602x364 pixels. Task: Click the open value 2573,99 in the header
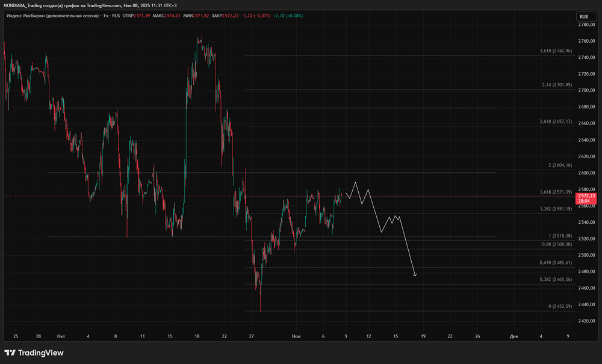[x=141, y=16]
